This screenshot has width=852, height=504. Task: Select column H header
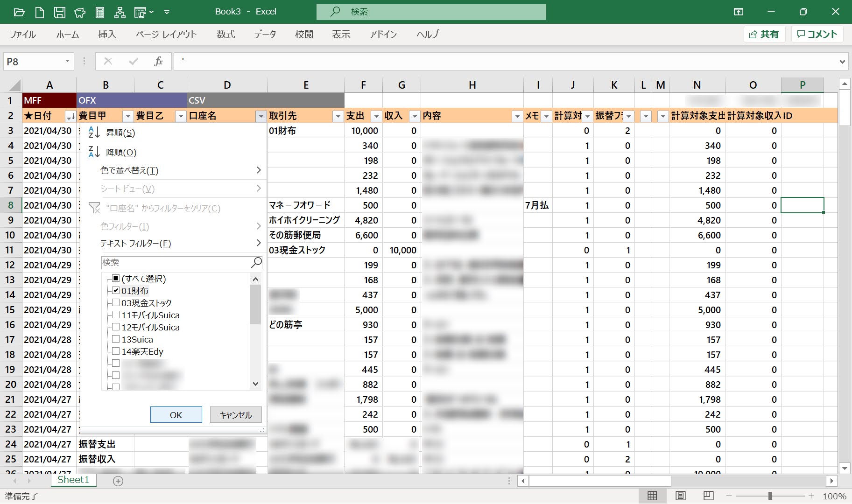click(x=472, y=85)
